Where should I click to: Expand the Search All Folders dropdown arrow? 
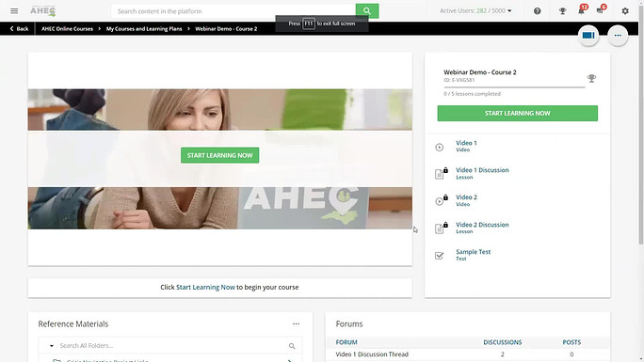(x=52, y=346)
